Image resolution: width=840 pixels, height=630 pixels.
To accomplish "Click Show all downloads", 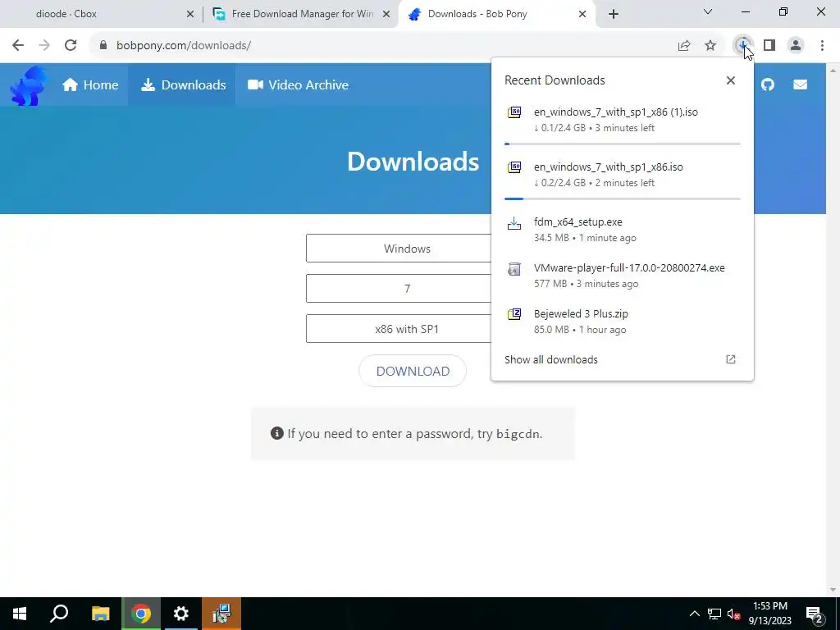I will tap(550, 359).
